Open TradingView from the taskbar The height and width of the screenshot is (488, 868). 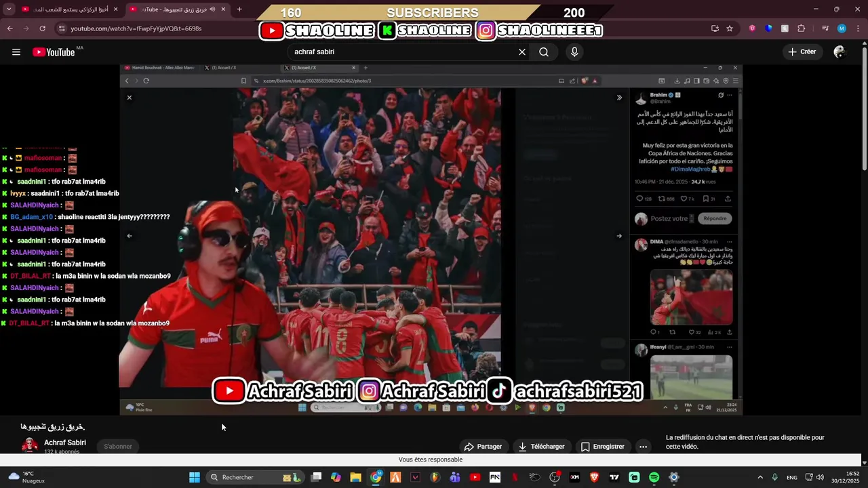[614, 477]
